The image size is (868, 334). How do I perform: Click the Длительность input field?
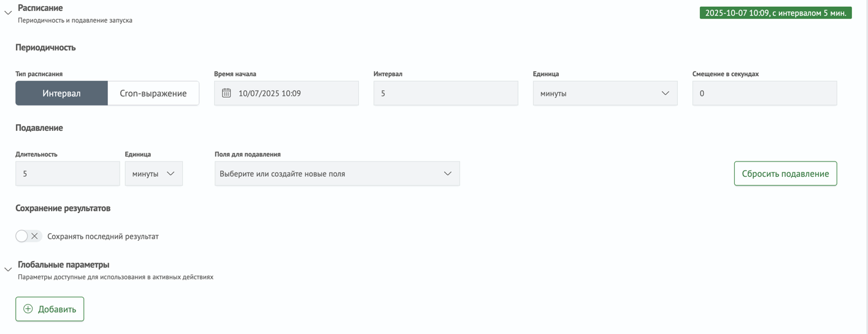[x=67, y=174]
